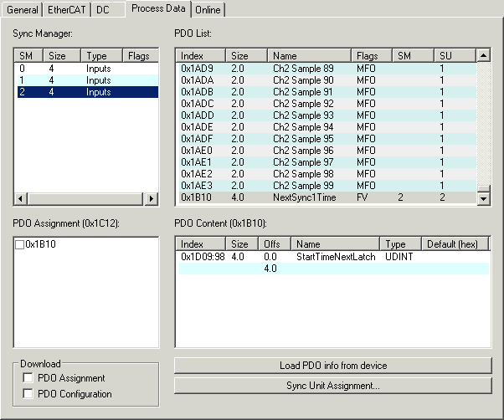Select the Process Data tab
This screenshot has width=504, height=420.
coord(158,8)
